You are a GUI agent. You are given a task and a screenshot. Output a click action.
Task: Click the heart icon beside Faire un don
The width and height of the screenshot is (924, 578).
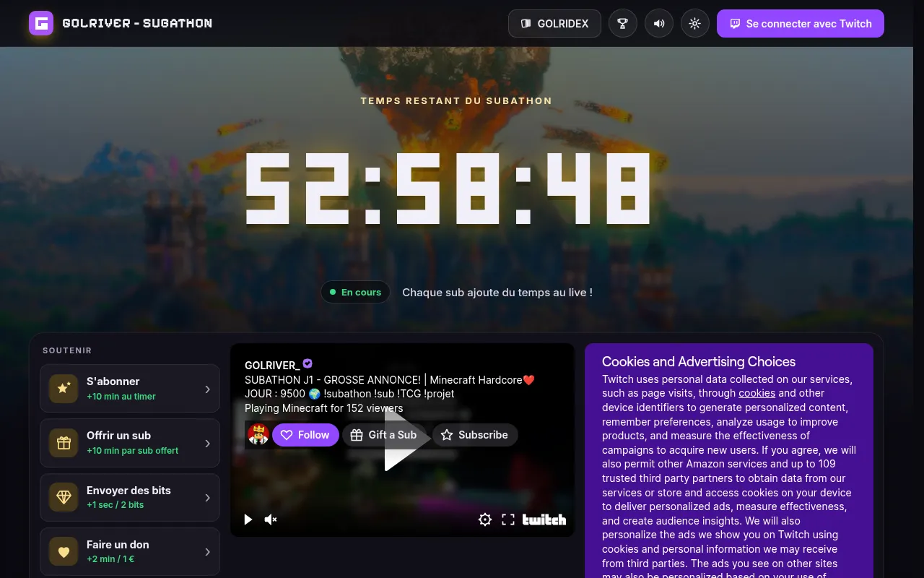tap(64, 551)
